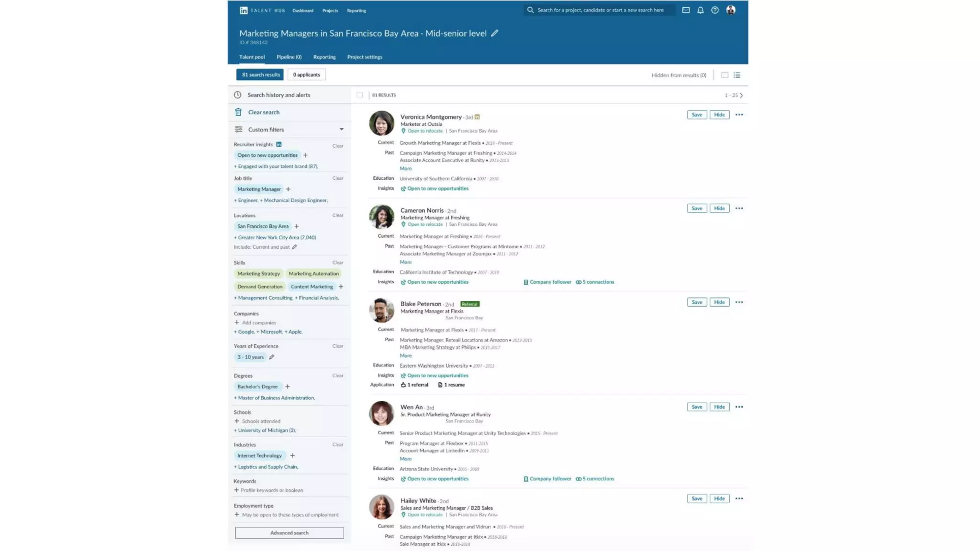Screen dimensions: 980x551
Task: Open the Pipeline (0) tab
Action: pyautogui.click(x=289, y=57)
